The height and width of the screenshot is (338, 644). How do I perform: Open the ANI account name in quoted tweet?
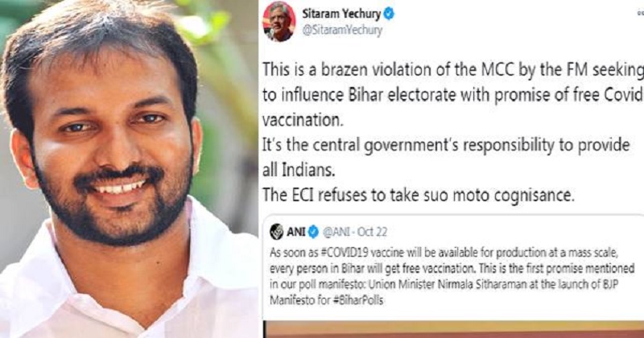tap(295, 232)
